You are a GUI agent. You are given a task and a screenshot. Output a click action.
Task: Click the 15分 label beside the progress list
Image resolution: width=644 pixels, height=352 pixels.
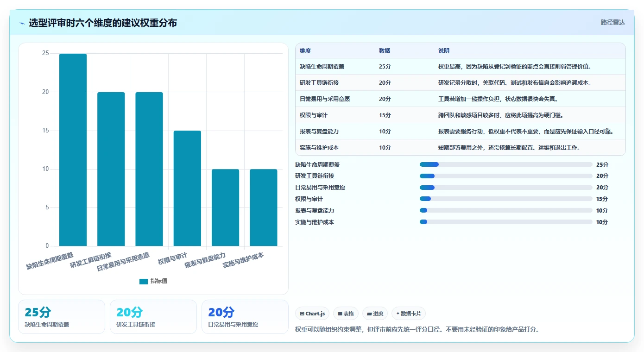point(602,199)
